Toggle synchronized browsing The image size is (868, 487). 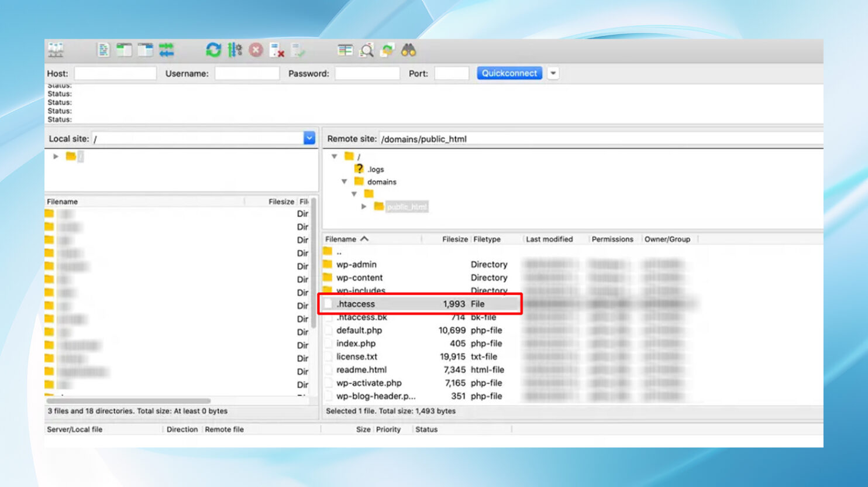click(386, 51)
